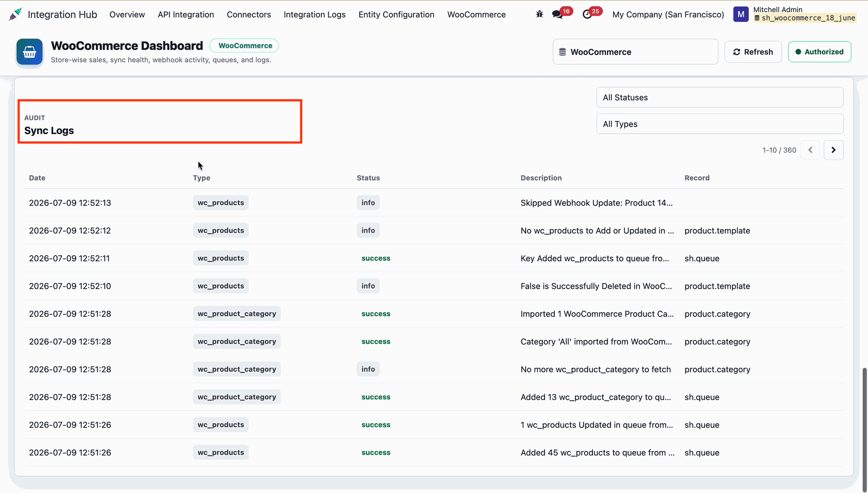Click wc_product_category tag in 'Imported 1 WooCommerce' row
Screen dimensions: 868x493
236,314
